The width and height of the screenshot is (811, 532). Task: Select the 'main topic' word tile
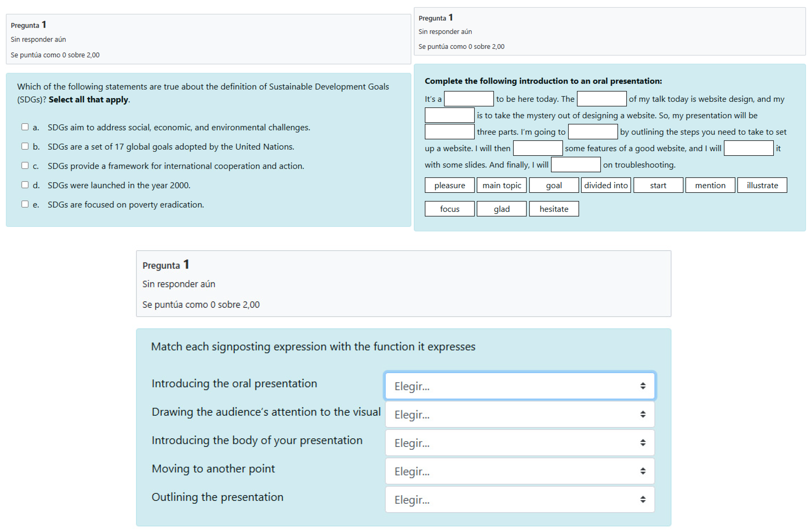[501, 185]
